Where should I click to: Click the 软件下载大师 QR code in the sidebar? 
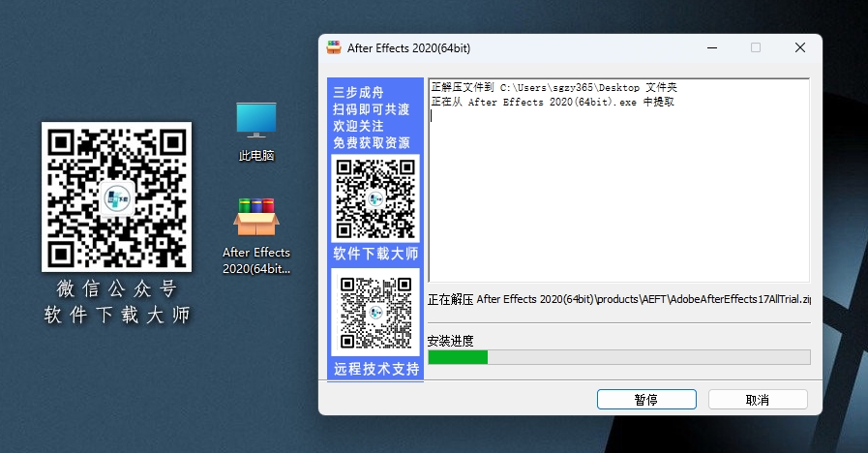(375, 198)
